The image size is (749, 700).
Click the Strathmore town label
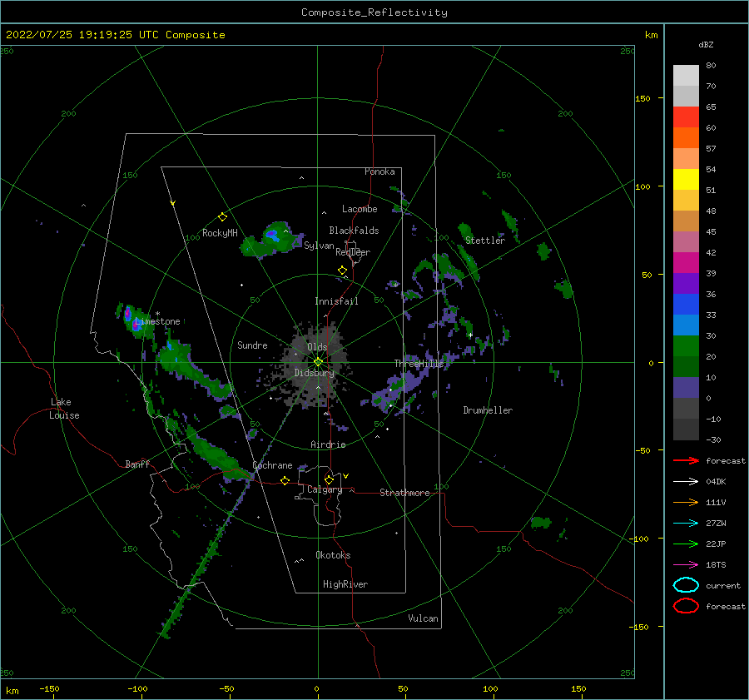404,493
